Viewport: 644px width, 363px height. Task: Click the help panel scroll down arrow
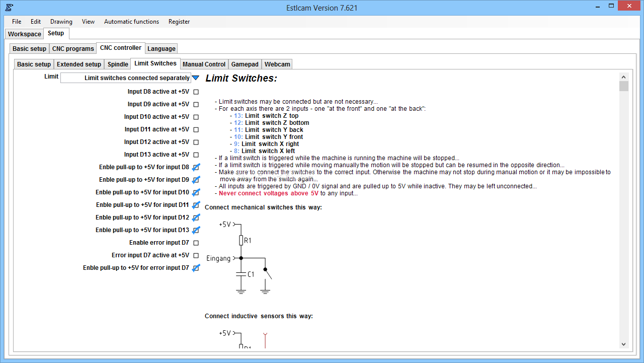click(x=624, y=344)
